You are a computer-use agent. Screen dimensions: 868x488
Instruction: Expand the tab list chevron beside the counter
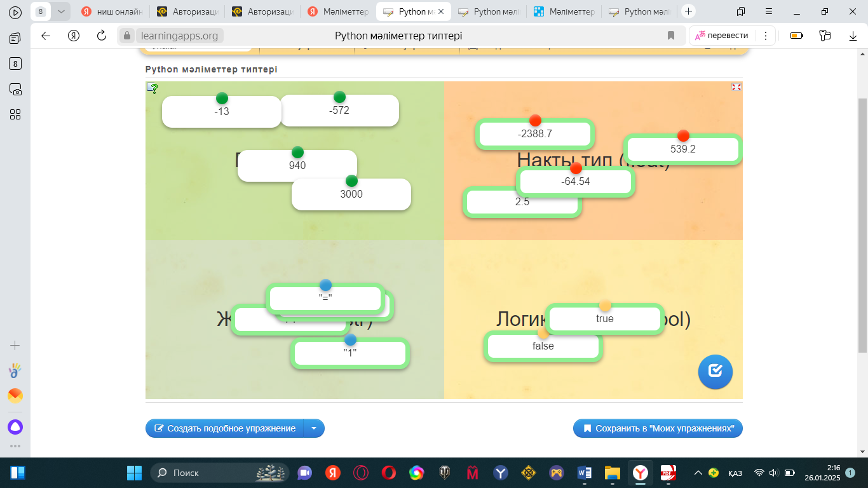click(61, 11)
